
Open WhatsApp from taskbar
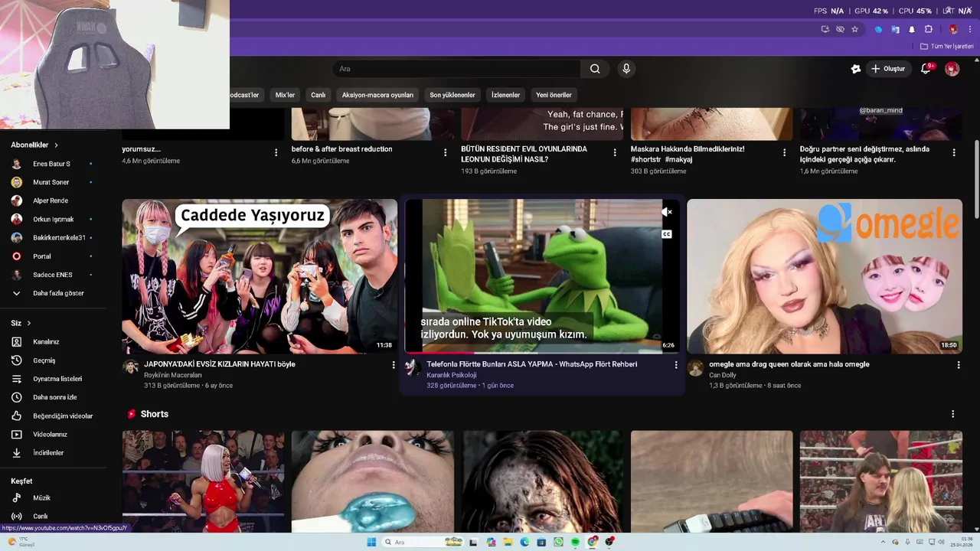point(558,542)
